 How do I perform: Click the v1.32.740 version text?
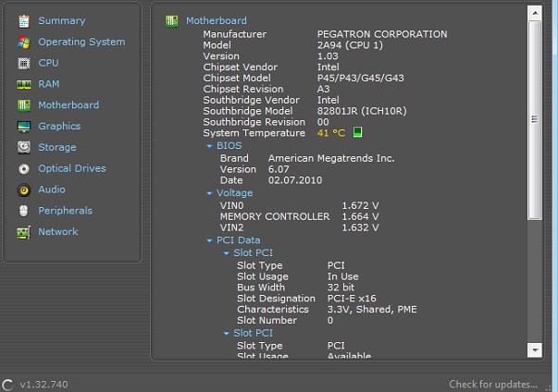[43, 385]
